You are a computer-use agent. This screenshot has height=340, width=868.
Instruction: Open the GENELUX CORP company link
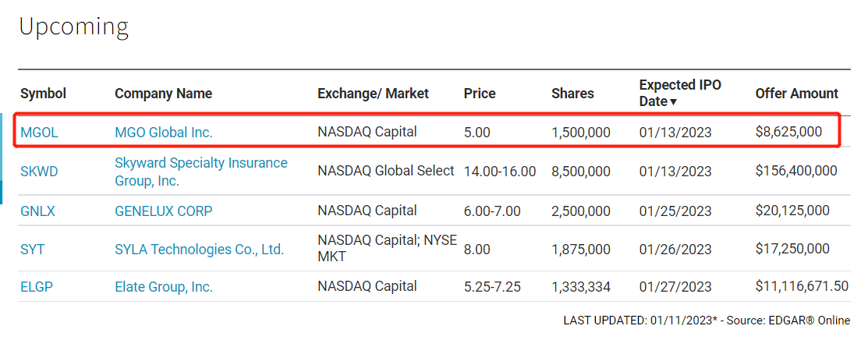[x=163, y=211]
